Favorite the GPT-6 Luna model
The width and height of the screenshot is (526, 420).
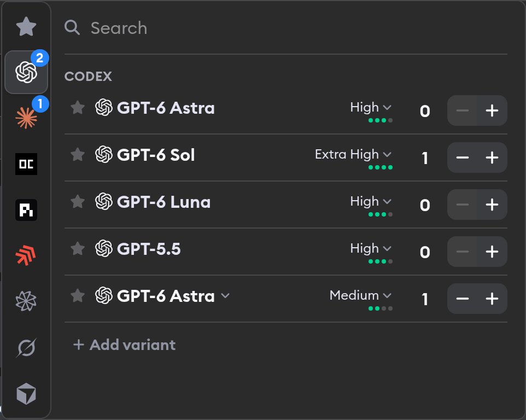coord(78,202)
